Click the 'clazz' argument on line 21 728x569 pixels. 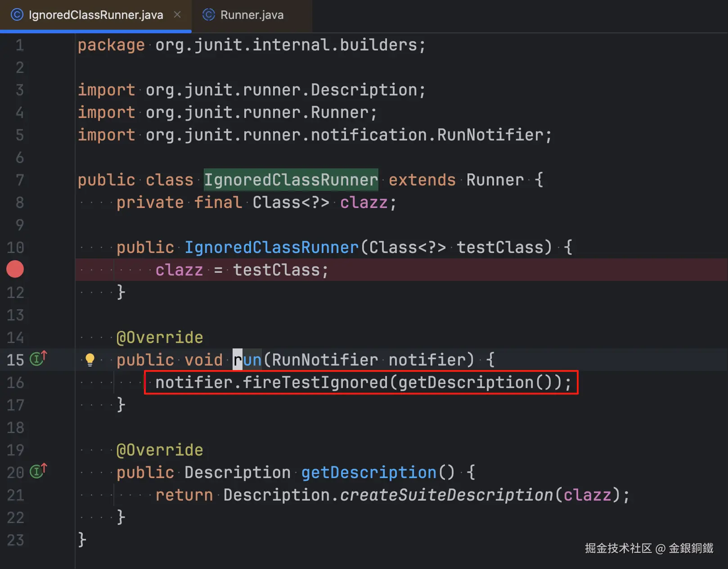pos(587,495)
